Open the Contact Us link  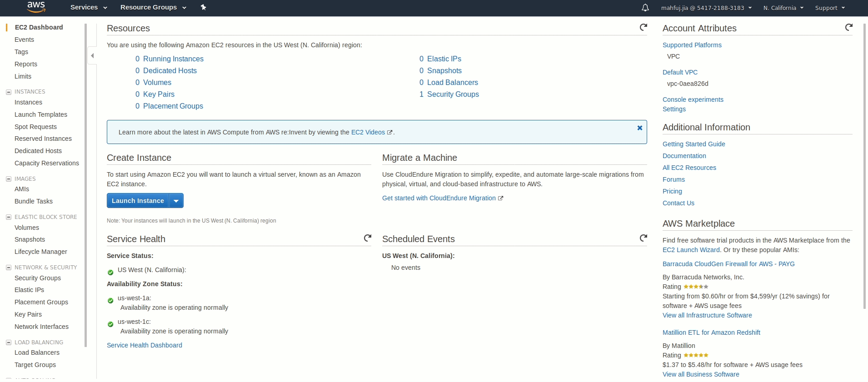pyautogui.click(x=678, y=203)
